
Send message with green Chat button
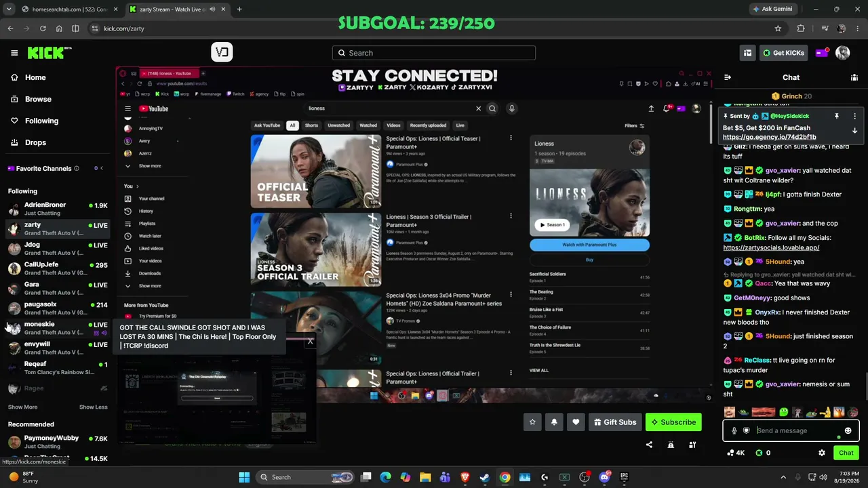(x=846, y=453)
